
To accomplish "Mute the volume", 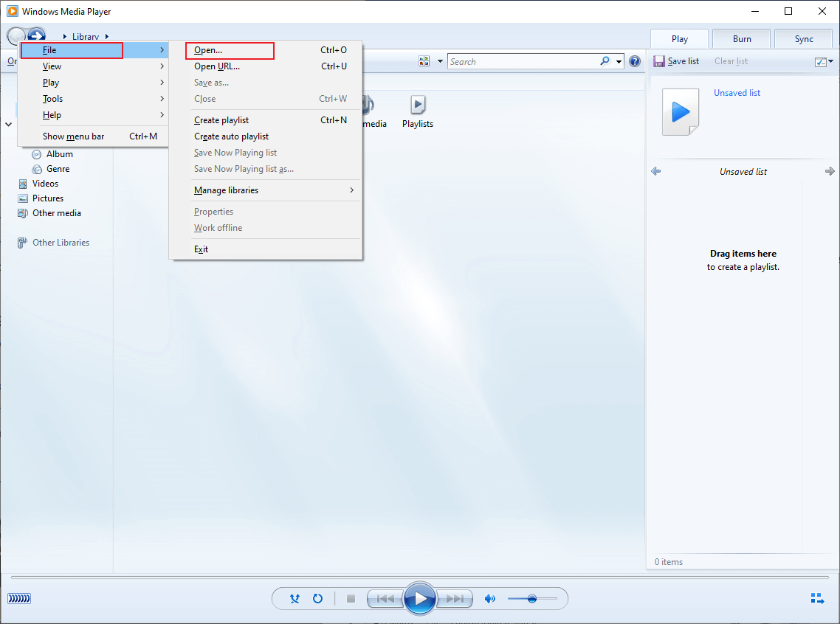I will (x=490, y=599).
